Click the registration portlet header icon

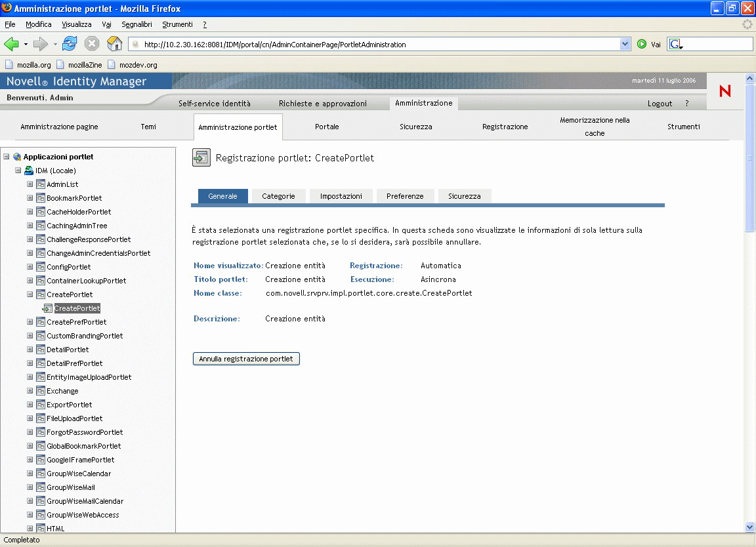[201, 157]
